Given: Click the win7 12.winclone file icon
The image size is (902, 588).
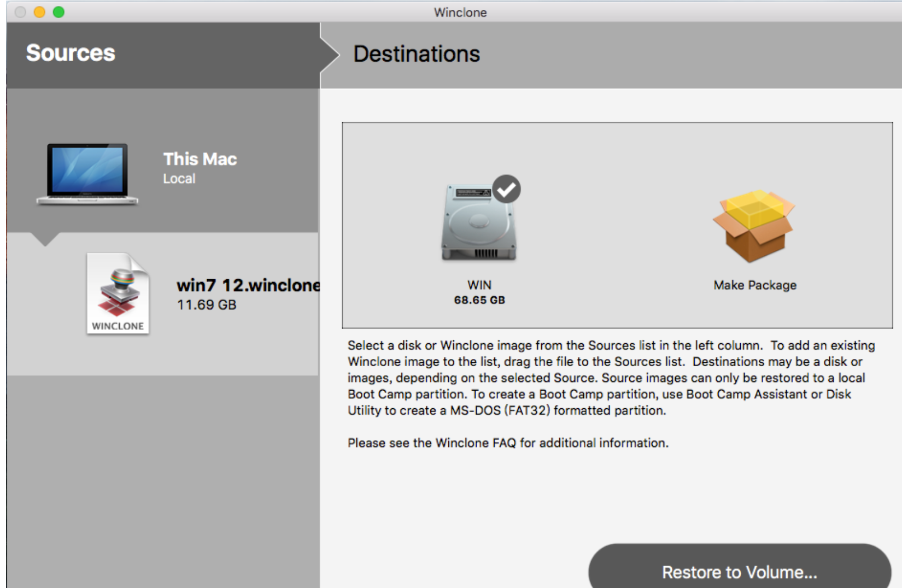Looking at the screenshot, I should 118,294.
